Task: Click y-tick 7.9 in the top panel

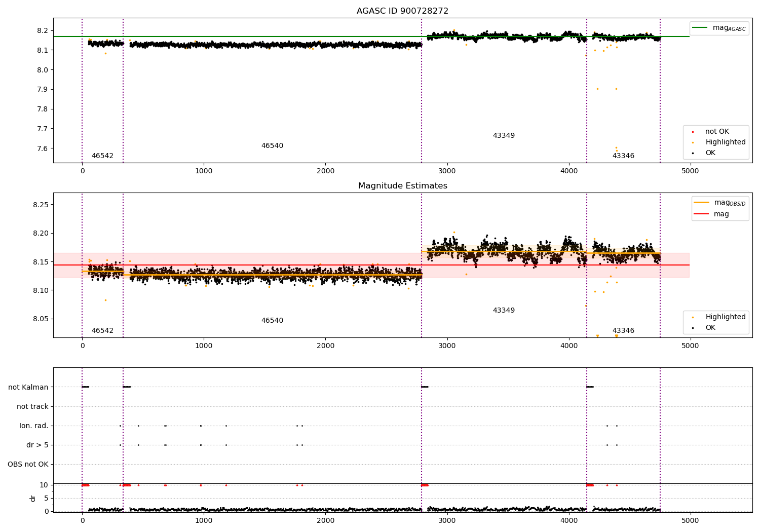Action: coord(43,90)
